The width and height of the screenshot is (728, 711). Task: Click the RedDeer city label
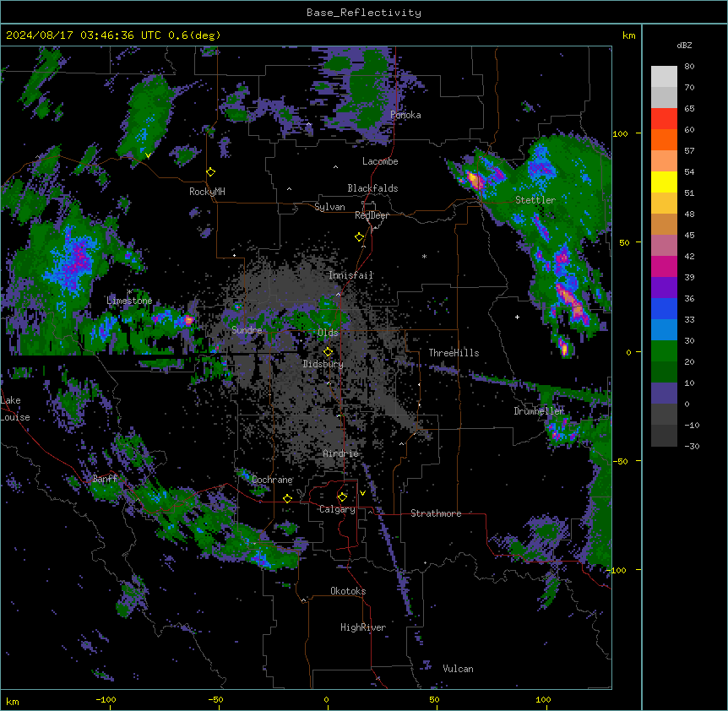point(372,215)
